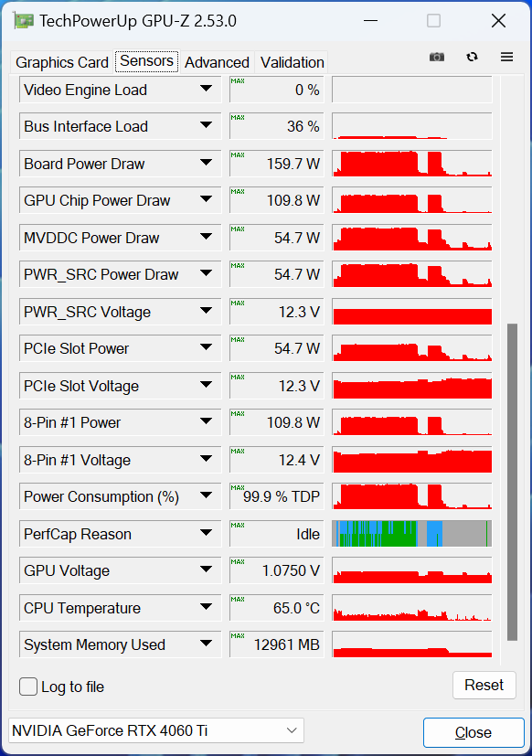
Task: Expand the Board Power Draw dropdown arrow
Action: click(206, 163)
